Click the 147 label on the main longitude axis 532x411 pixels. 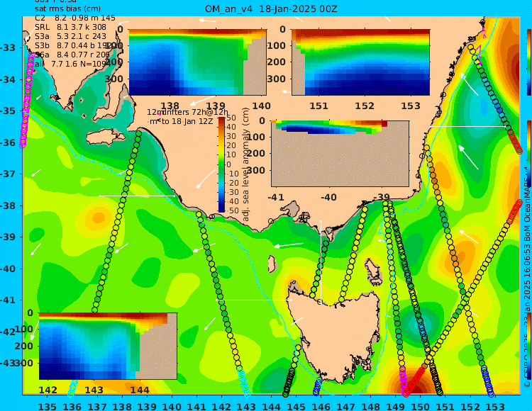(345, 406)
